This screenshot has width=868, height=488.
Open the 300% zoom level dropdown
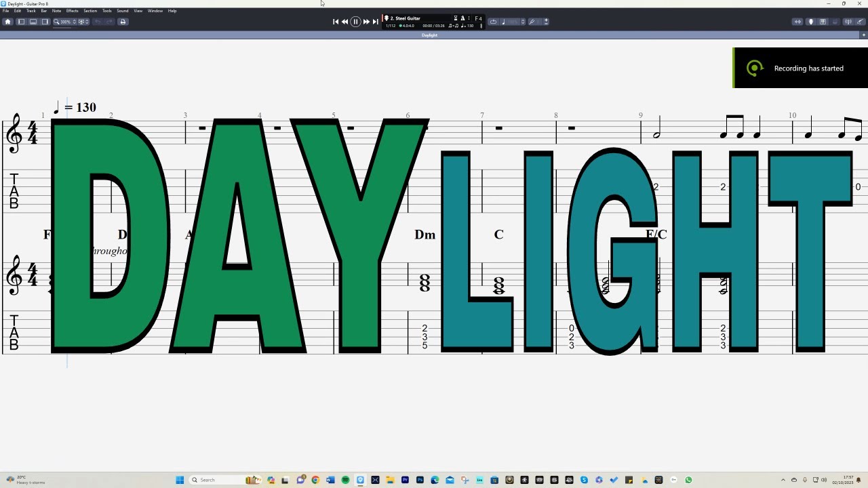click(x=65, y=22)
